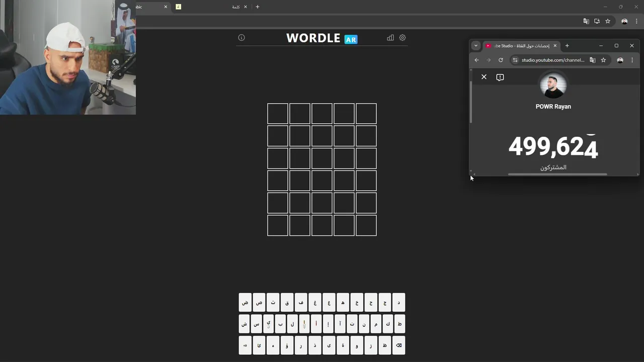
Task: Click the ع key on the keyboard
Action: click(x=329, y=303)
